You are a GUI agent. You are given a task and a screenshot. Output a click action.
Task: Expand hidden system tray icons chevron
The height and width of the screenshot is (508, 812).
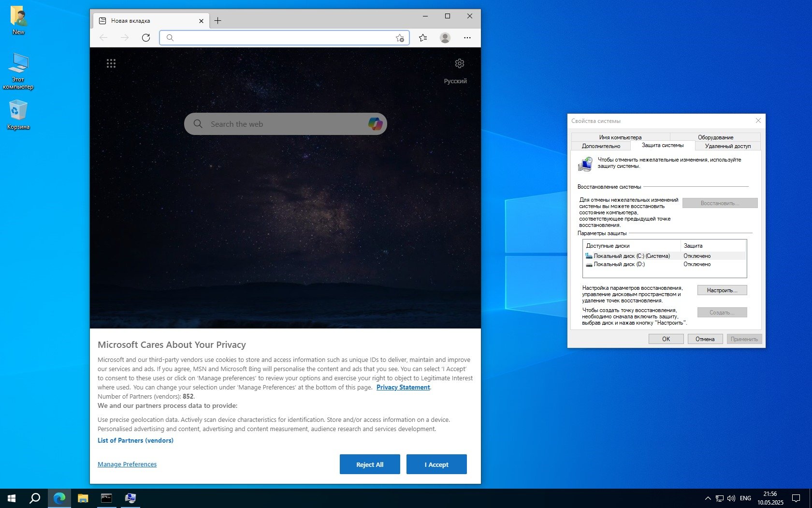[x=708, y=498]
